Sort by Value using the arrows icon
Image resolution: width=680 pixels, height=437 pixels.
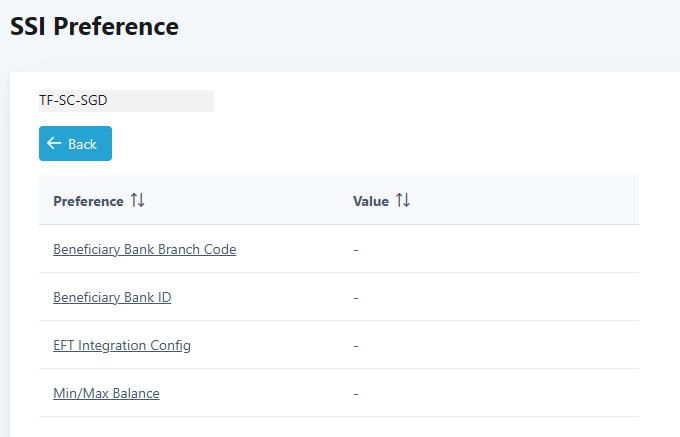click(403, 201)
